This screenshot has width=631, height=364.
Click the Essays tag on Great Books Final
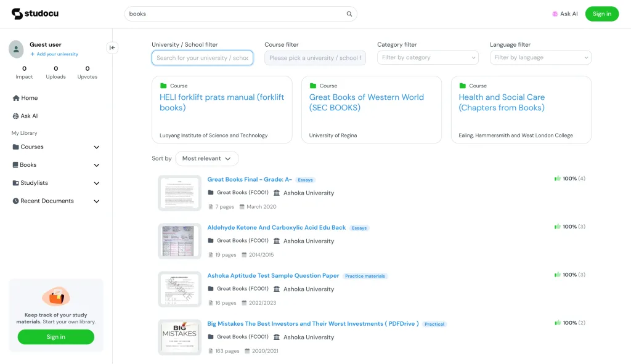click(306, 180)
